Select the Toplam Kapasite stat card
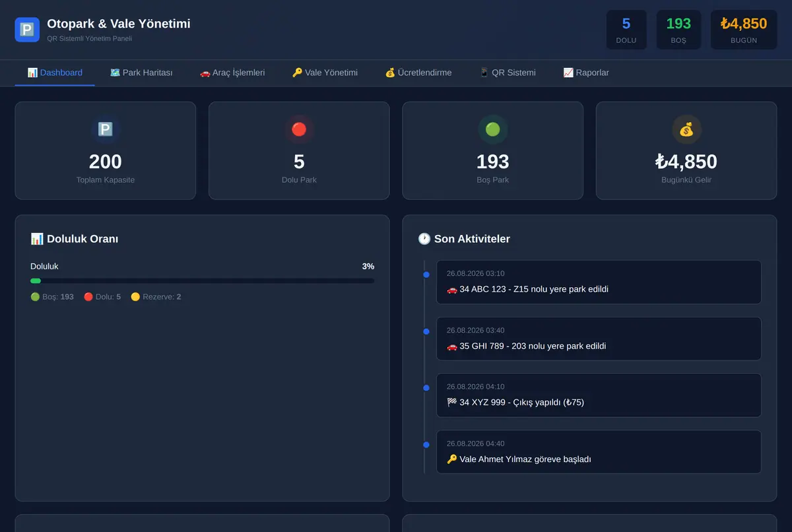The width and height of the screenshot is (792, 532). (106, 150)
